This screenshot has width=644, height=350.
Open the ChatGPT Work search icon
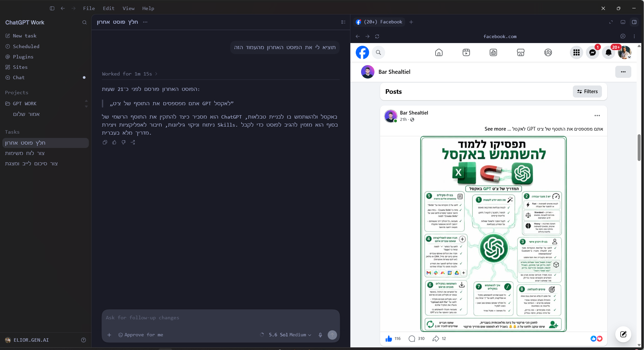85,22
